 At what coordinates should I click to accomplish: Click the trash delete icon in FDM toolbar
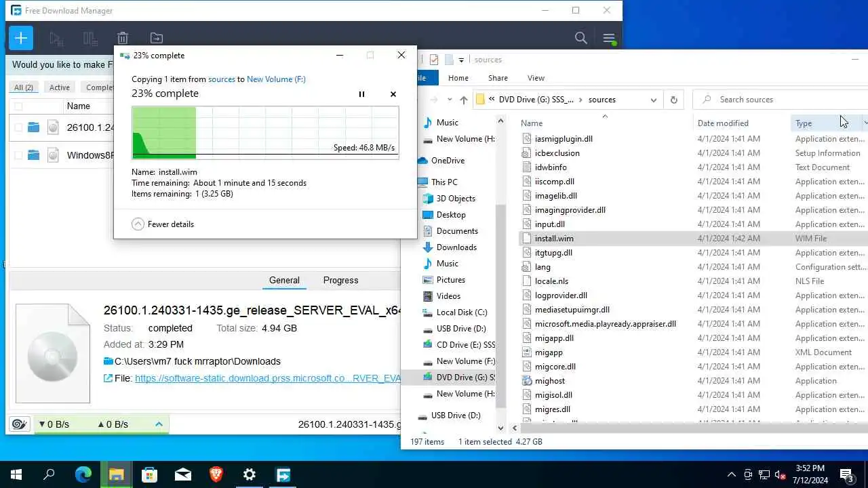click(x=123, y=38)
